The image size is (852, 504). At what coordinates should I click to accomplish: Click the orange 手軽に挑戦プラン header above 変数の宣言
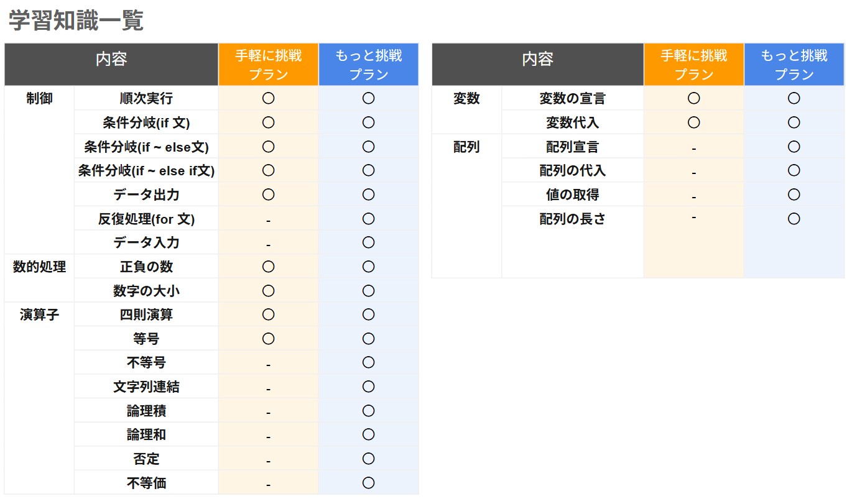point(693,65)
